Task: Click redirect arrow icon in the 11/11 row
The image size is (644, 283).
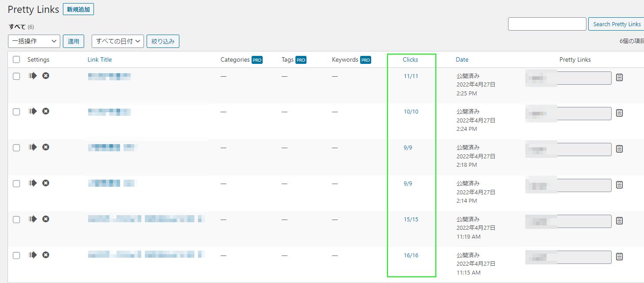Action: coord(33,75)
